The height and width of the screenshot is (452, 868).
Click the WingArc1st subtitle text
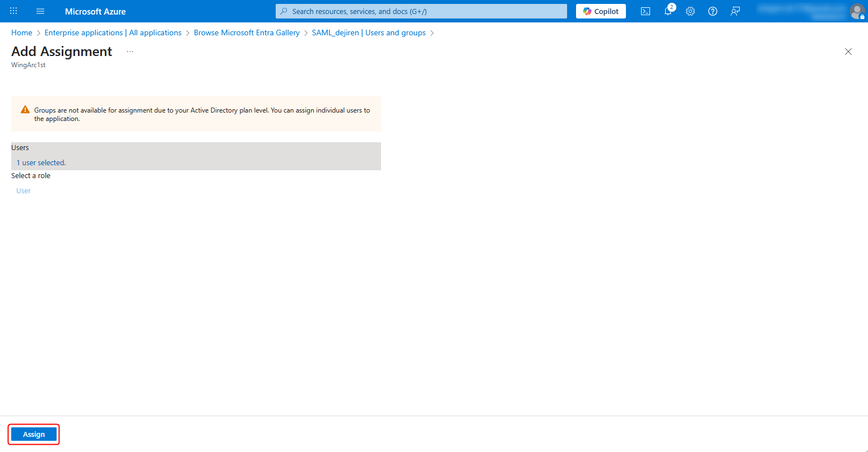coord(29,65)
